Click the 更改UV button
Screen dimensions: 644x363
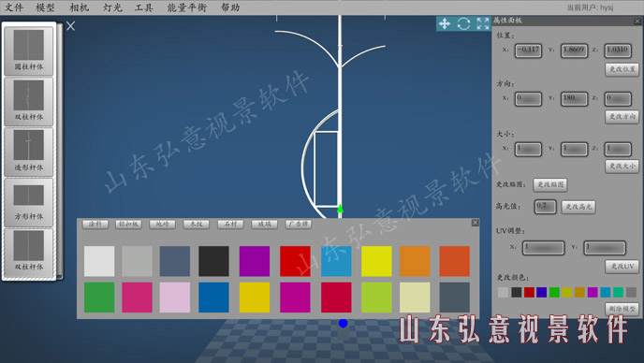pos(622,266)
